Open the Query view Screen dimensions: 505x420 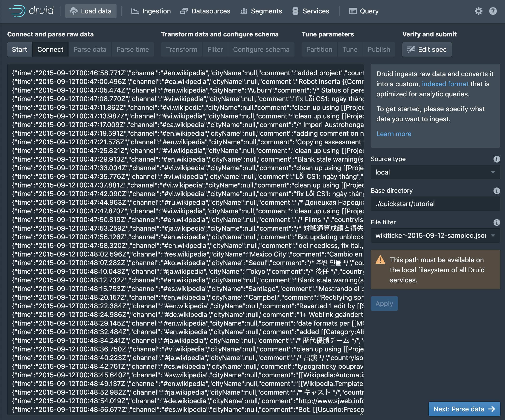[364, 11]
